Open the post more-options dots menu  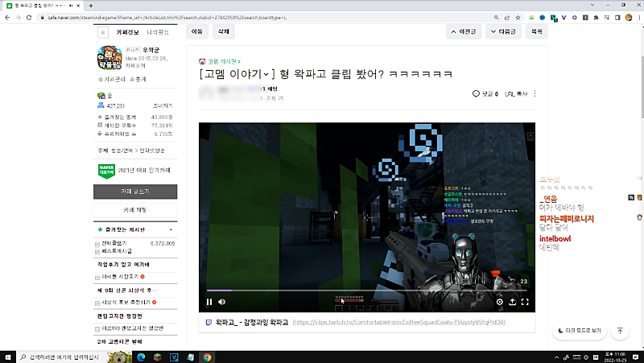tap(535, 94)
